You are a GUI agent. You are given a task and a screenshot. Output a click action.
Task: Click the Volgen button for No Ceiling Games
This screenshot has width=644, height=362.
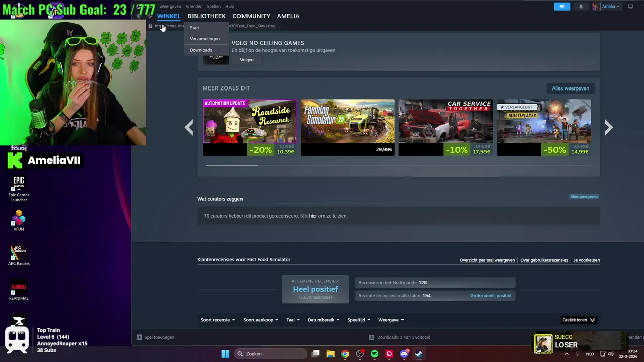tap(247, 60)
